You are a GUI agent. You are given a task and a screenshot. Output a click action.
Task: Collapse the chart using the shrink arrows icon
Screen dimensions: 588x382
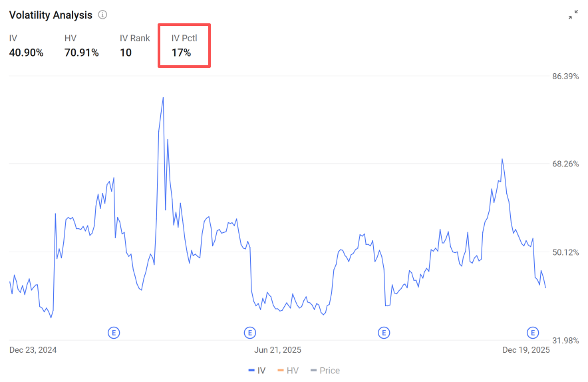[573, 15]
